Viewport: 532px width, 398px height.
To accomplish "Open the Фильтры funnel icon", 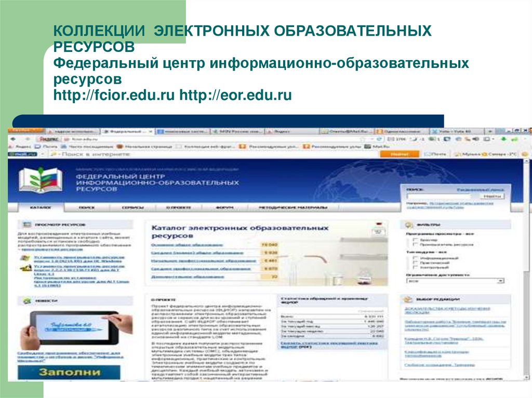I will [409, 225].
